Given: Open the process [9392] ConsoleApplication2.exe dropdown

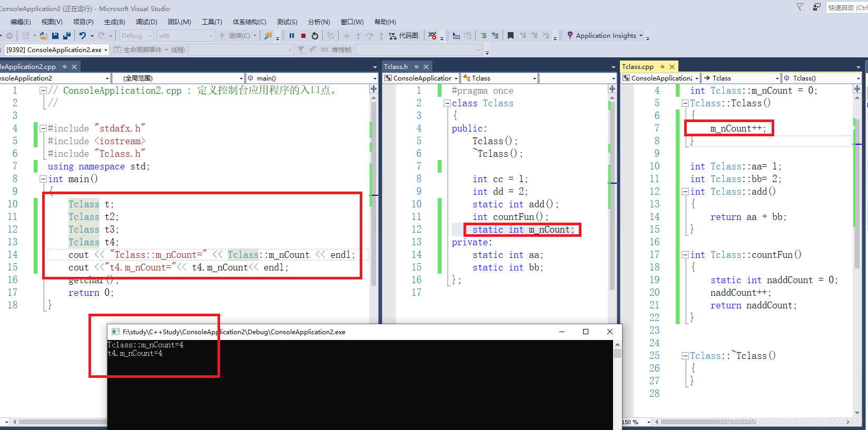Looking at the screenshot, I should point(57,49).
